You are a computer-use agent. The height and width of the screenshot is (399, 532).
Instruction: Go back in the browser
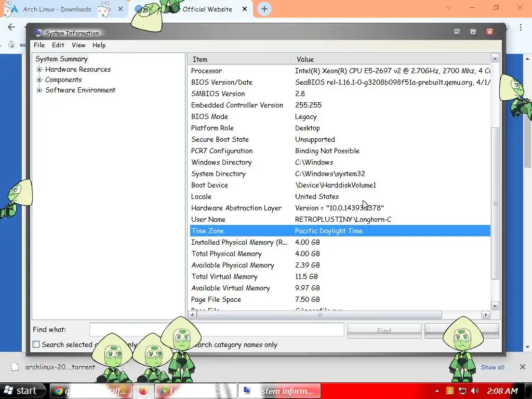11,27
